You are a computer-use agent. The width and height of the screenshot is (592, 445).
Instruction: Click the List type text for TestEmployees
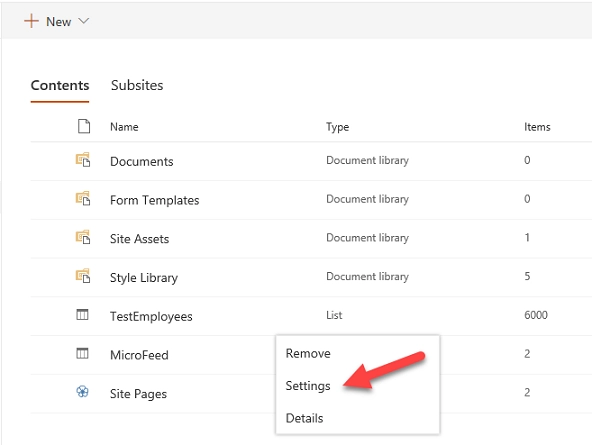point(334,315)
